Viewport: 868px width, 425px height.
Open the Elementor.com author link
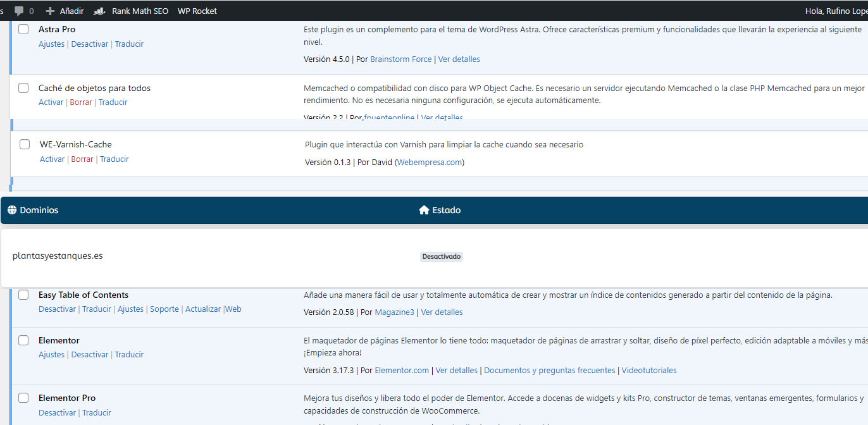click(402, 371)
